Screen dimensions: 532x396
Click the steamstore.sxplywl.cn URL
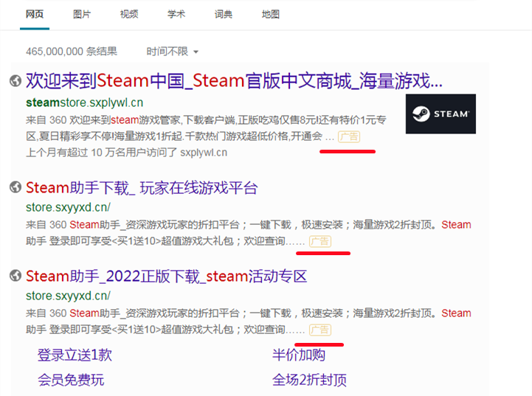[x=84, y=102]
